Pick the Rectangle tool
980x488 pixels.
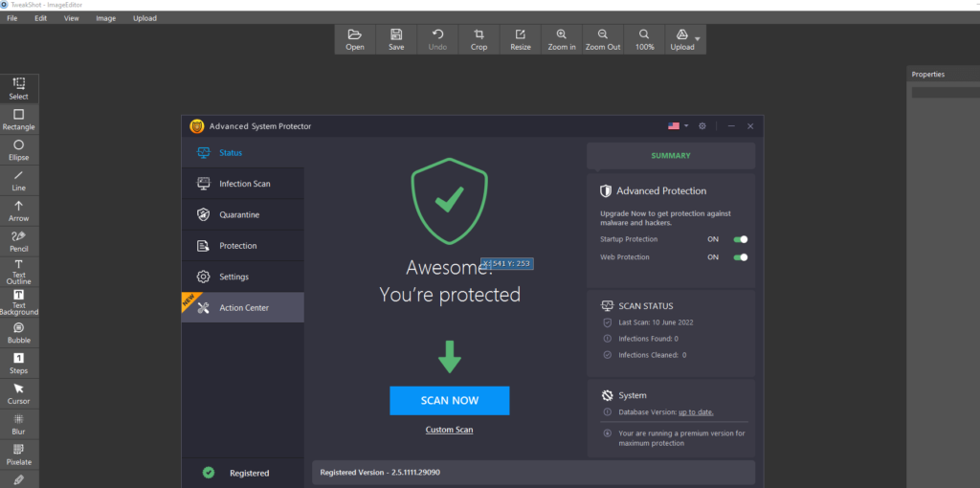click(x=19, y=120)
